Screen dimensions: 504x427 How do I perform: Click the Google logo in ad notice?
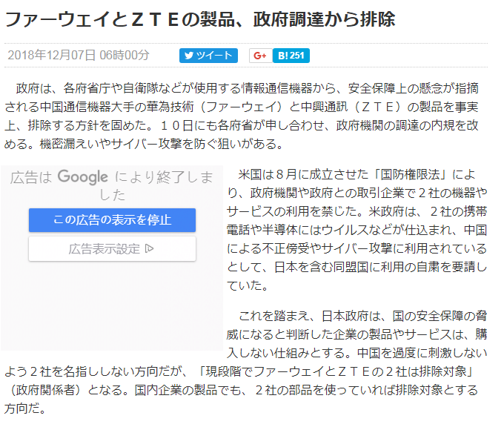click(x=82, y=177)
